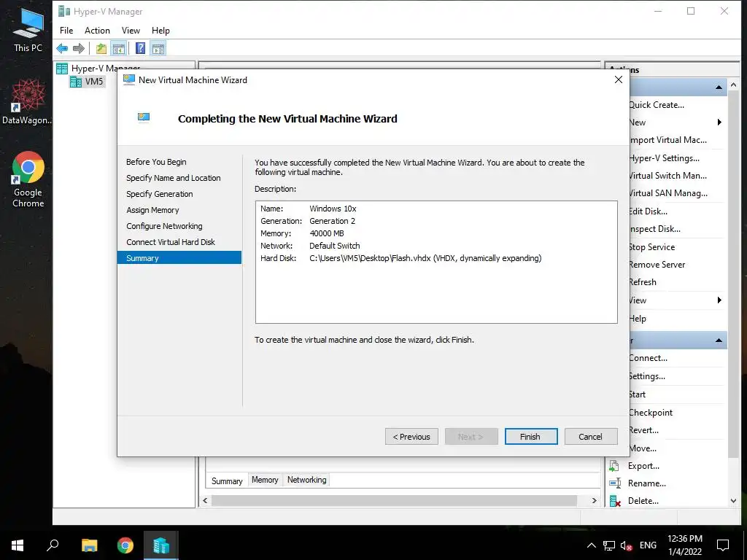The width and height of the screenshot is (747, 560).
Task: Click Quick Create in Actions pane
Action: 657,105
